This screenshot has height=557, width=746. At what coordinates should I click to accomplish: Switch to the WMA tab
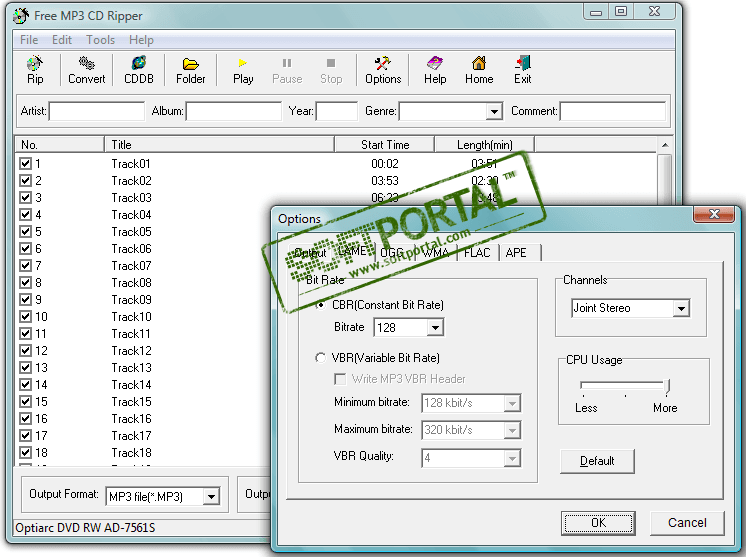435,253
